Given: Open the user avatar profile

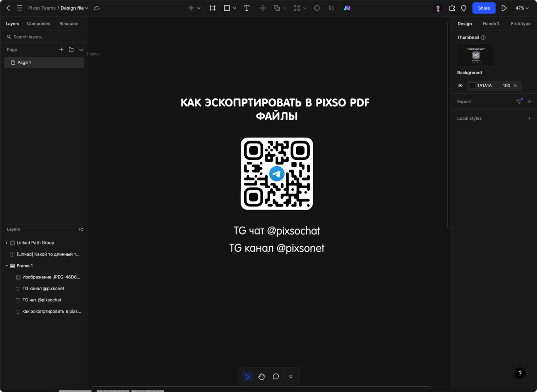Looking at the screenshot, I should tap(438, 8).
